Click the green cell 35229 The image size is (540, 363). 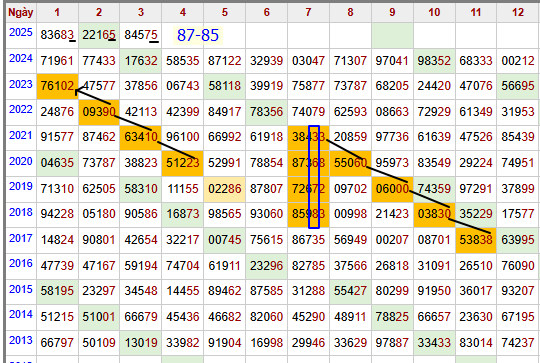point(476,214)
